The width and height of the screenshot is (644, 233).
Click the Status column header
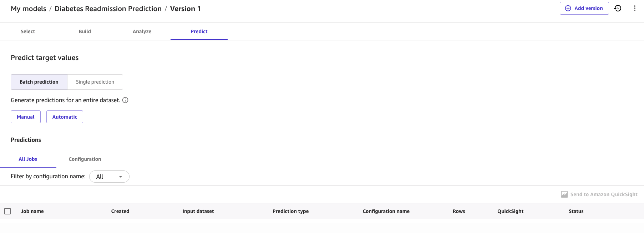click(x=576, y=211)
